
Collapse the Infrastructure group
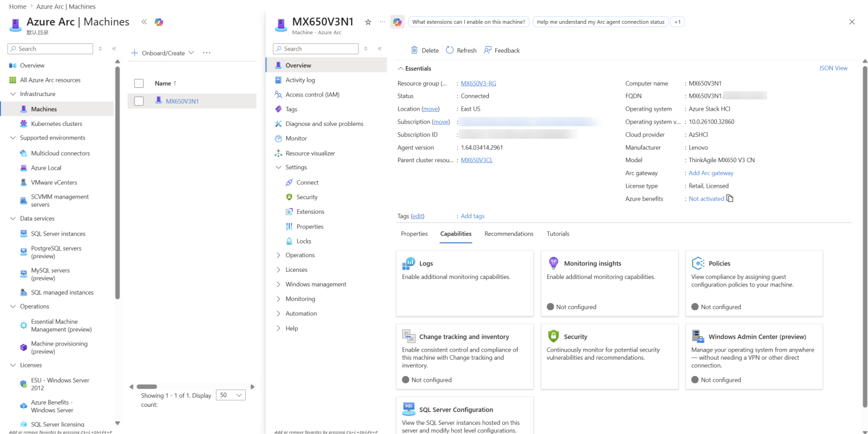(x=13, y=94)
